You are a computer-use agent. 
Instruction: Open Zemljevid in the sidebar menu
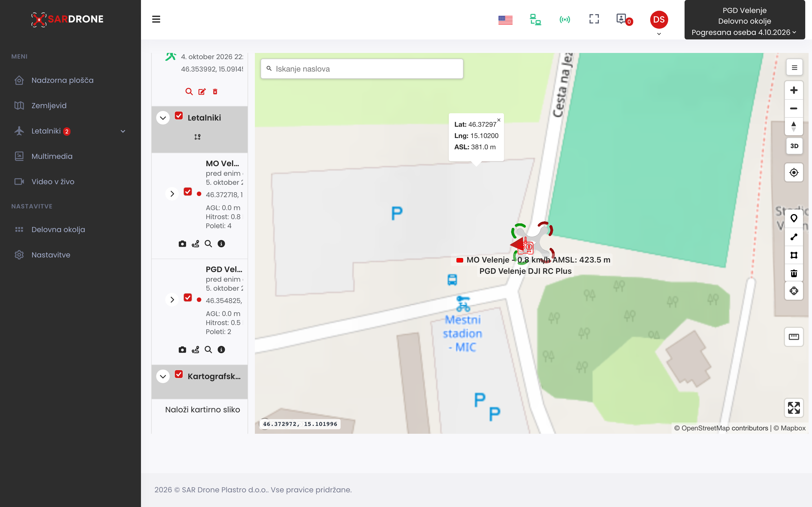pos(49,106)
